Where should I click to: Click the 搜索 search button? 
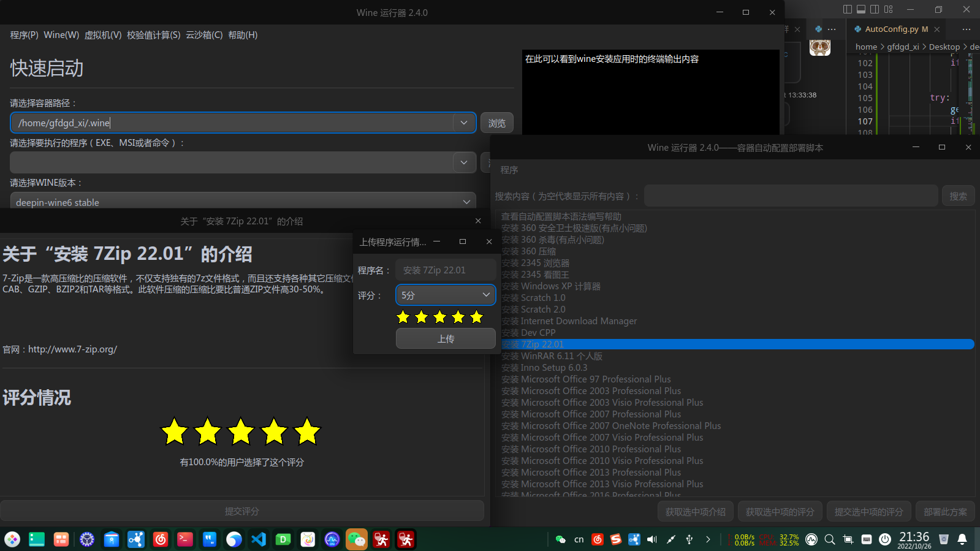click(958, 196)
